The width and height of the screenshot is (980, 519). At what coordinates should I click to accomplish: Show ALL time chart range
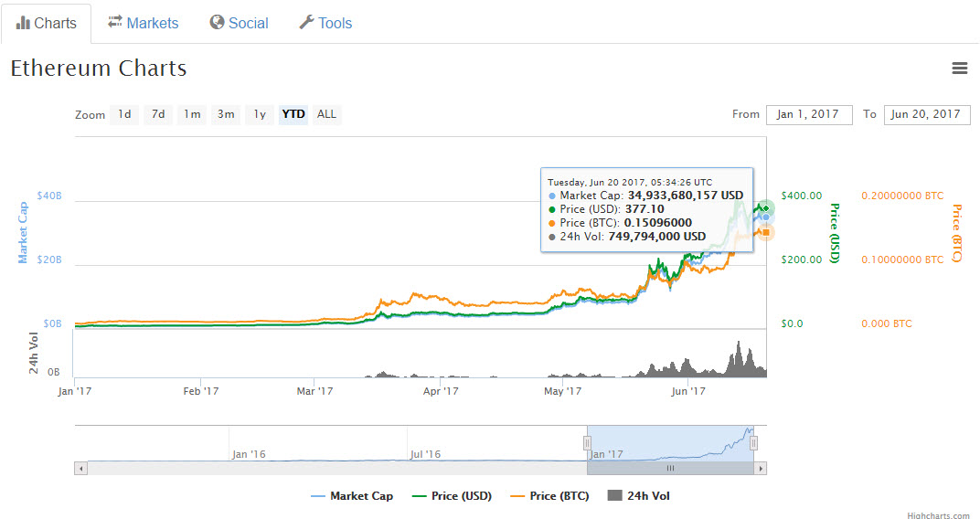[326, 114]
